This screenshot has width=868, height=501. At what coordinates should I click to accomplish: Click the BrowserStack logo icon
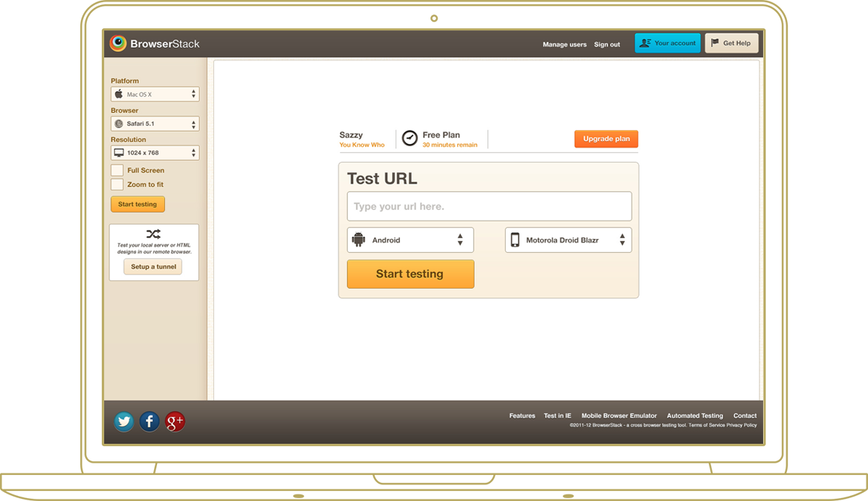(x=118, y=43)
